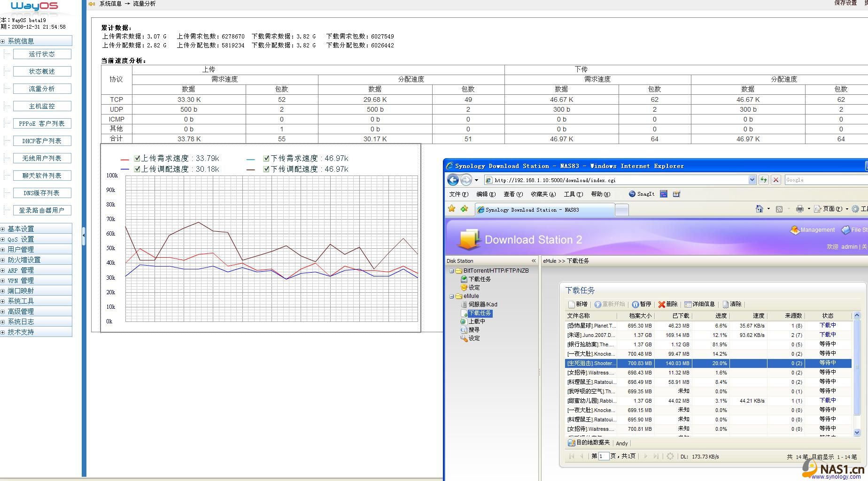Add page to favorites with green-plus star
The height and width of the screenshot is (481, 868).
pyautogui.click(x=464, y=209)
